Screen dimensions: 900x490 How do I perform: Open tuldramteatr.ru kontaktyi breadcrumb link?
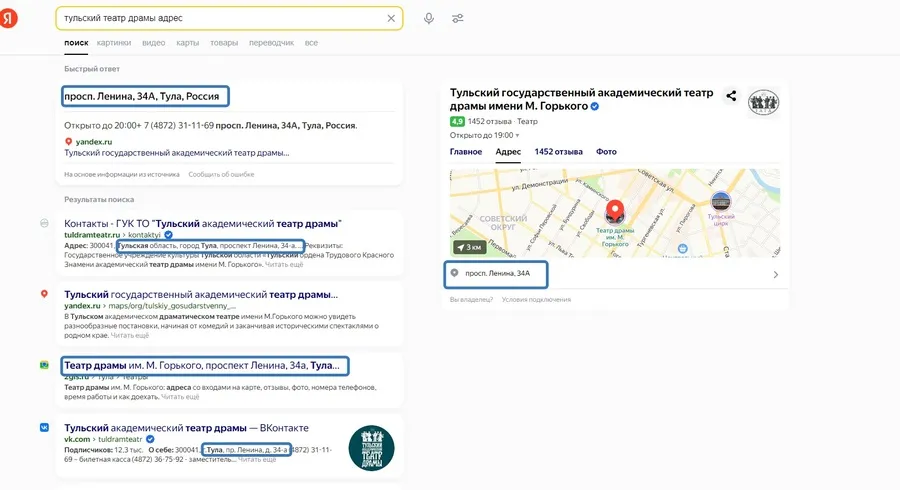(x=112, y=235)
